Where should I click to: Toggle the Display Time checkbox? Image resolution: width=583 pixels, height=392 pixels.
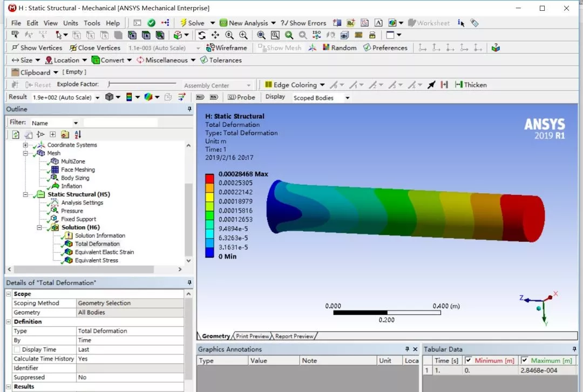pyautogui.click(x=17, y=349)
